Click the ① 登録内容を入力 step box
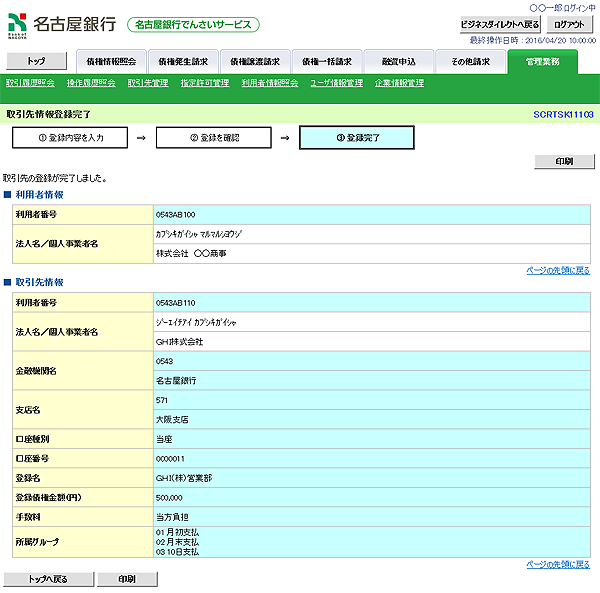The height and width of the screenshot is (593, 600). pyautogui.click(x=70, y=138)
